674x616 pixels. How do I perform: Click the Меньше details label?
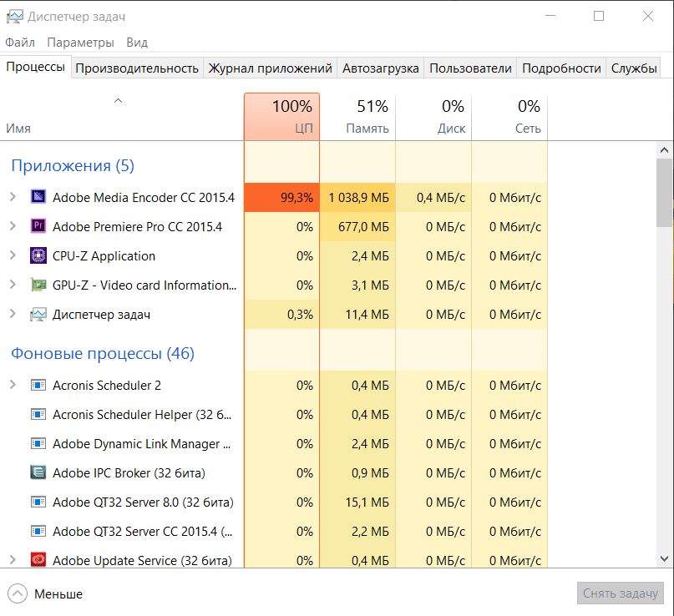coord(58,594)
